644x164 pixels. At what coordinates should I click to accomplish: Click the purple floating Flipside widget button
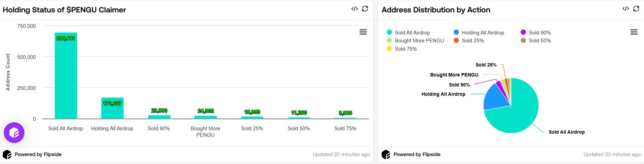(14, 133)
